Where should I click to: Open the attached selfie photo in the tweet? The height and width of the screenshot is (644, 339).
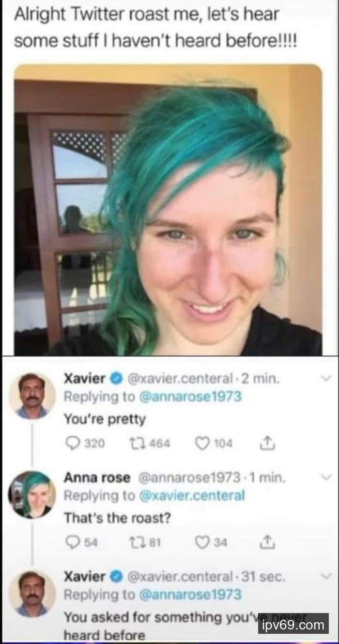(168, 210)
